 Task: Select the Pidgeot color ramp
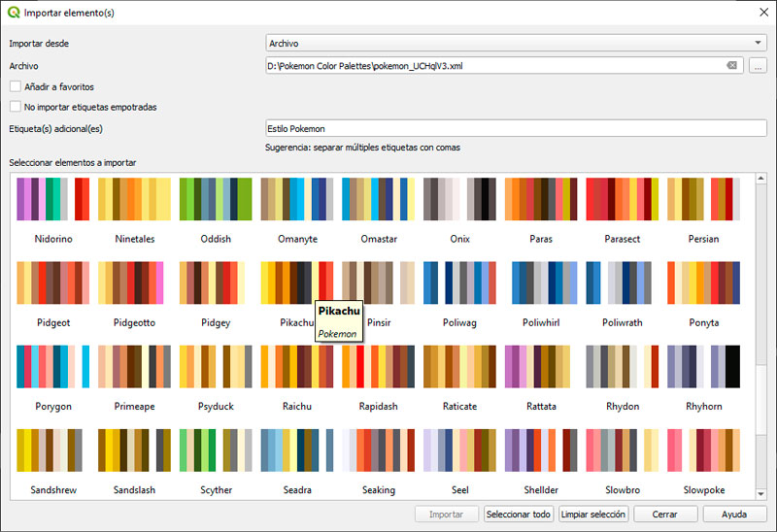point(53,283)
